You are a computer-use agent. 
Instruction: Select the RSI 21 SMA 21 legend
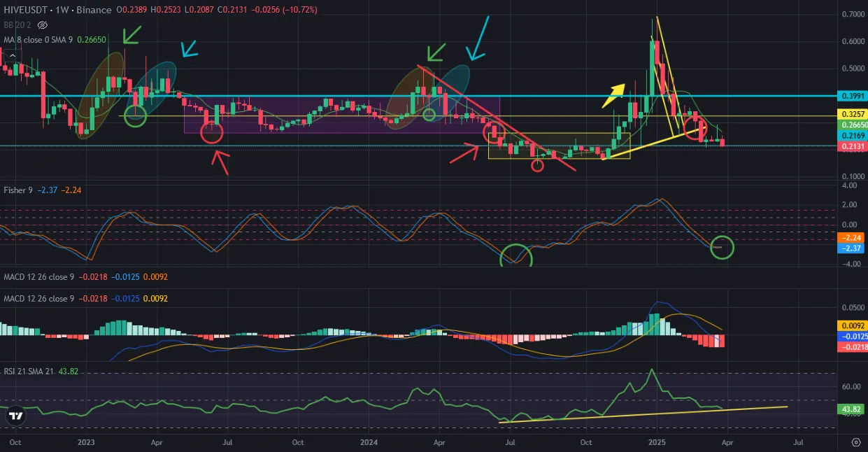click(x=30, y=372)
